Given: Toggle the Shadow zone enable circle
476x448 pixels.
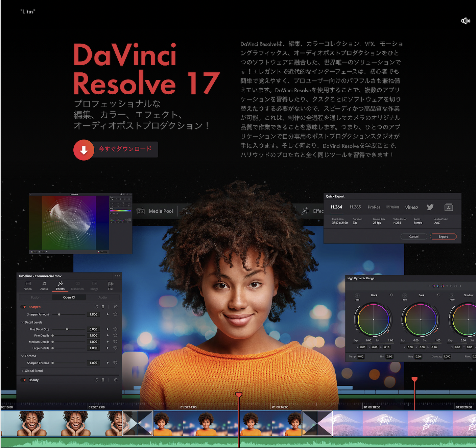Looking at the screenshot, I should [452, 295].
